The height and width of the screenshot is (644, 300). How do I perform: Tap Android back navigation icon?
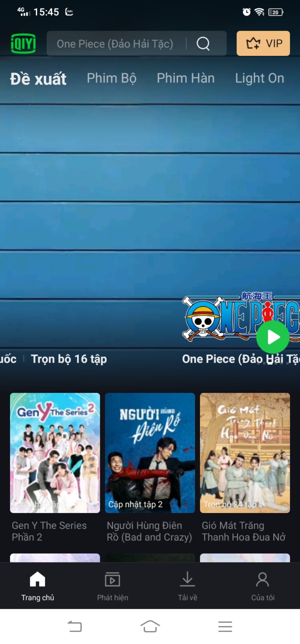coord(75,626)
